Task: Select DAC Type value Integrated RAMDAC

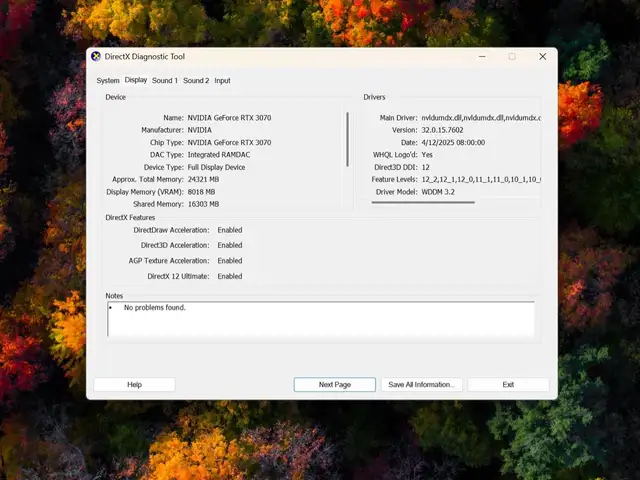Action: [219, 155]
